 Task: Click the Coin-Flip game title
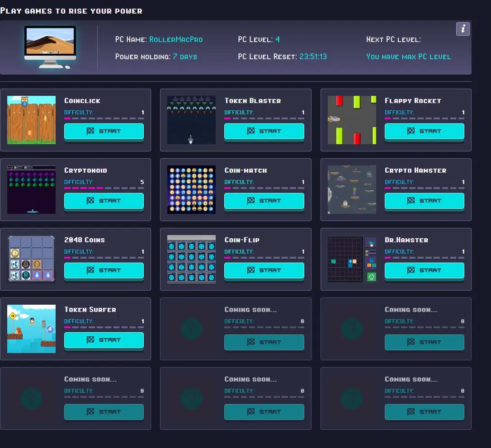pos(242,240)
